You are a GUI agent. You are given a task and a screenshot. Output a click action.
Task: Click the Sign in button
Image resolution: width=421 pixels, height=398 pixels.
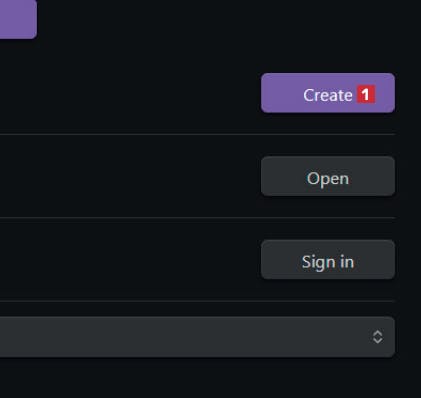[328, 260]
